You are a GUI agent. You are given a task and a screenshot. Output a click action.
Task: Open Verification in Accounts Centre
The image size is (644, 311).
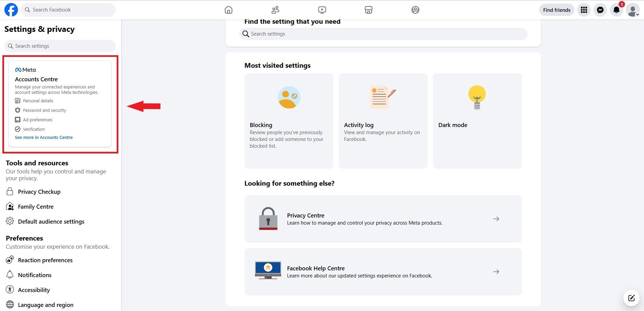[x=34, y=129]
